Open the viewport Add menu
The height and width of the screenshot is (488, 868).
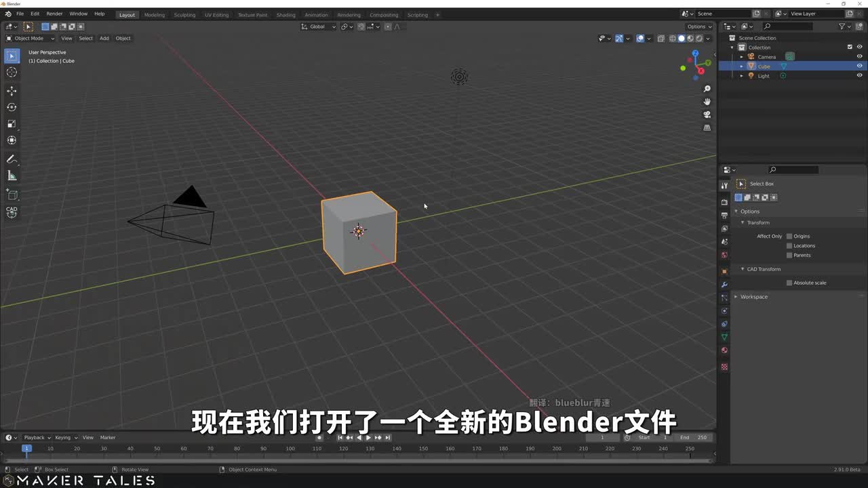[104, 38]
